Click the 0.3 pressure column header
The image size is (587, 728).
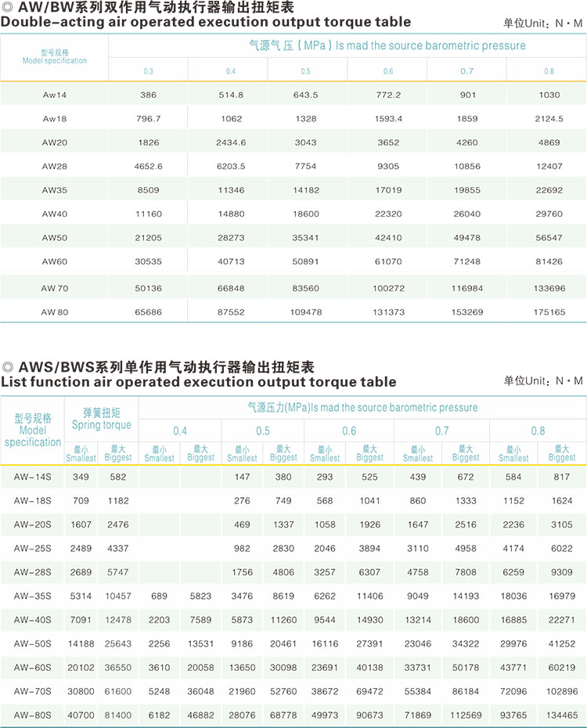[148, 71]
